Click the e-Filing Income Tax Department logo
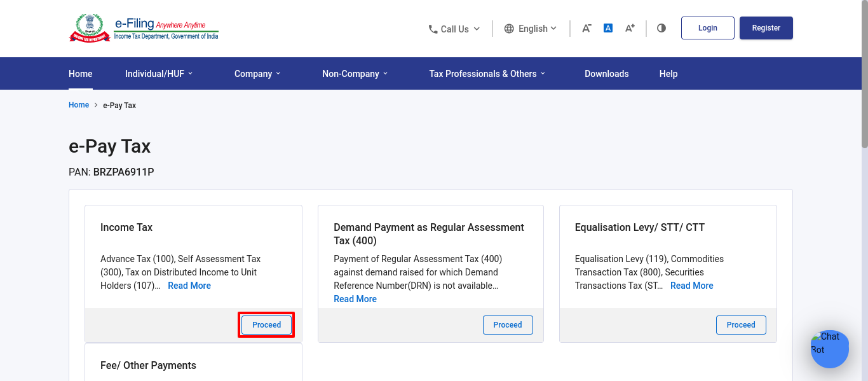The image size is (868, 381). (144, 29)
